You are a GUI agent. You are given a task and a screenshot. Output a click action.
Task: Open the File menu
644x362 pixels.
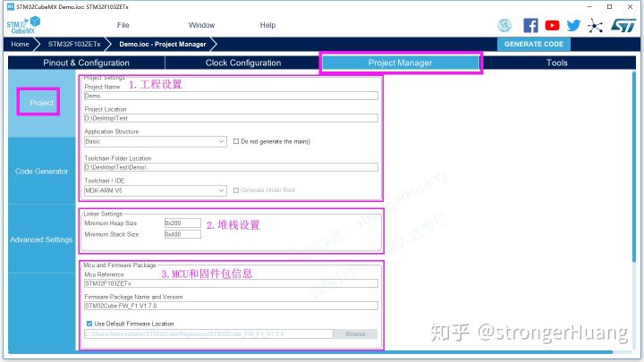coord(123,25)
